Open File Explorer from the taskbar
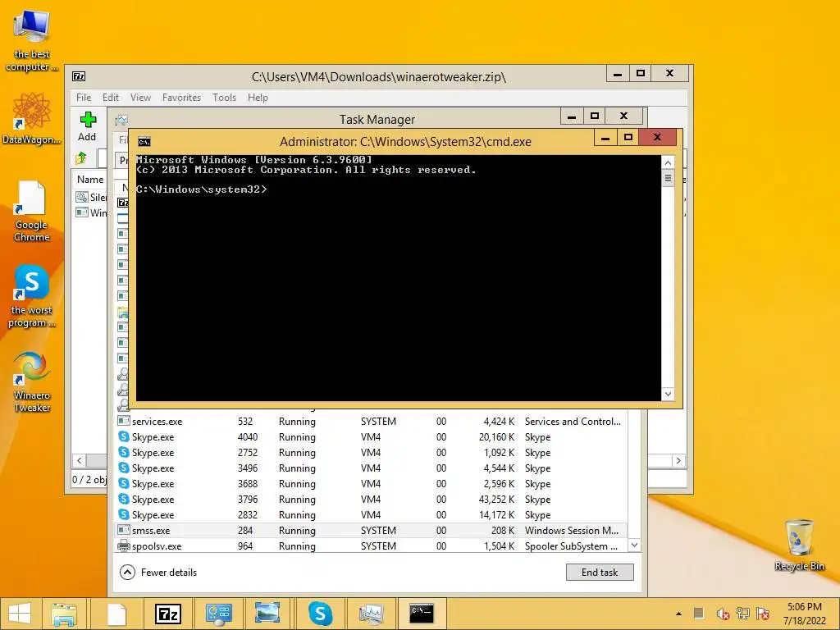Image resolution: width=840 pixels, height=630 pixels. [x=64, y=614]
